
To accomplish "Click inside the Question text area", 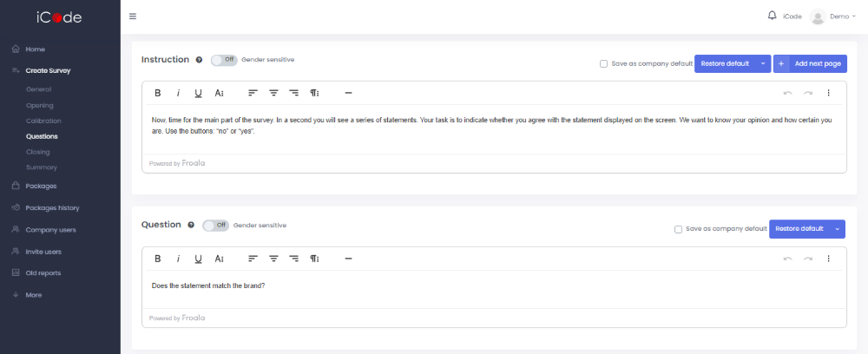I will click(x=494, y=289).
